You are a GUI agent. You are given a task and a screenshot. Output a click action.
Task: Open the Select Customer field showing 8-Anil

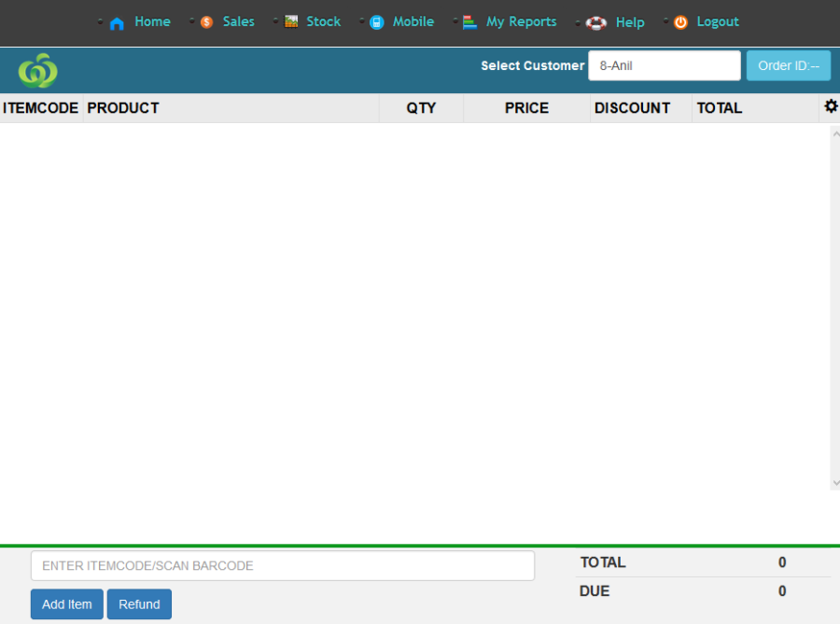pyautogui.click(x=664, y=66)
